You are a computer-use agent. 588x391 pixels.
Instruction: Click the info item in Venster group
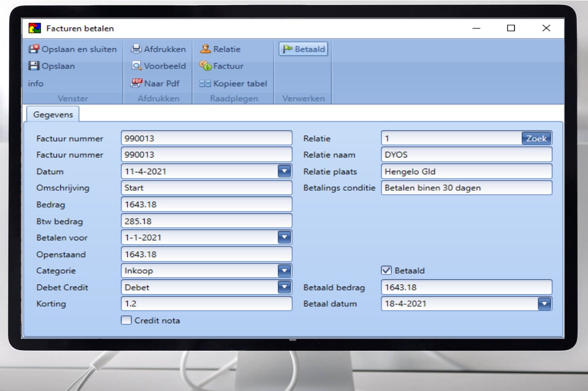click(x=36, y=83)
